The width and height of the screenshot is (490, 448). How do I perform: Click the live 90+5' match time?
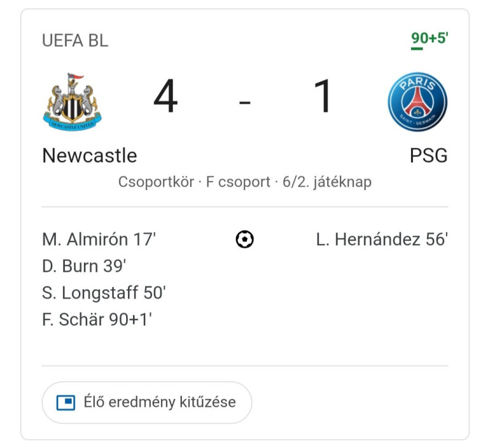[429, 39]
